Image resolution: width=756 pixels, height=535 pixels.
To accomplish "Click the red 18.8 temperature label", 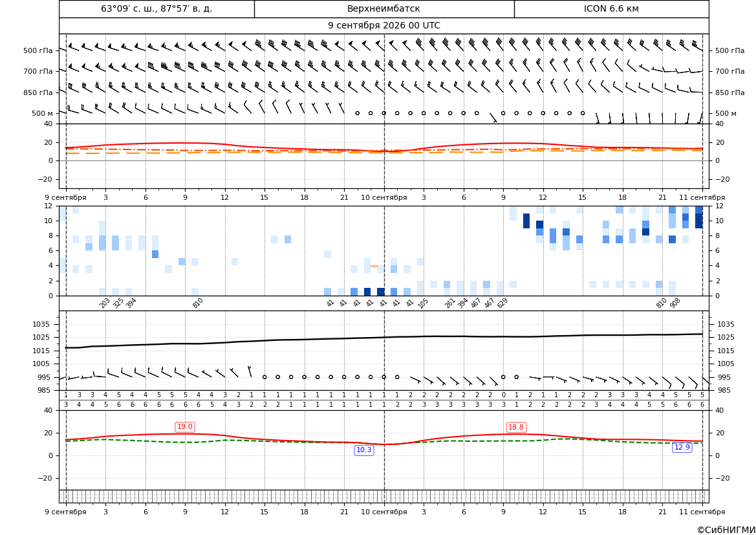I will [516, 428].
